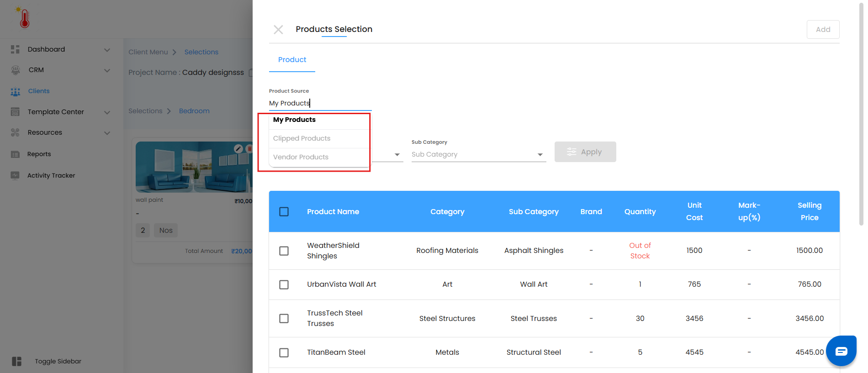Click the Template Center icon
This screenshot has height=373, width=868.
pos(15,112)
